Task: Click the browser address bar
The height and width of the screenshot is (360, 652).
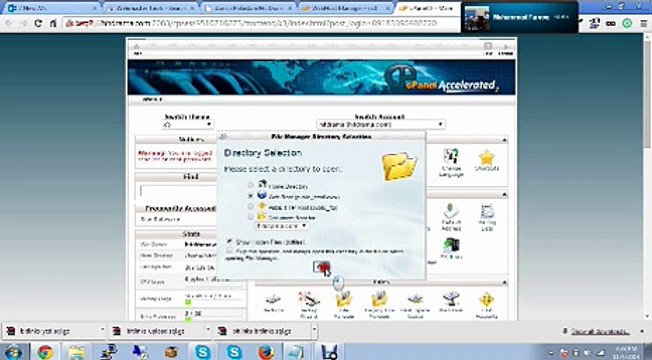Action: [x=262, y=23]
